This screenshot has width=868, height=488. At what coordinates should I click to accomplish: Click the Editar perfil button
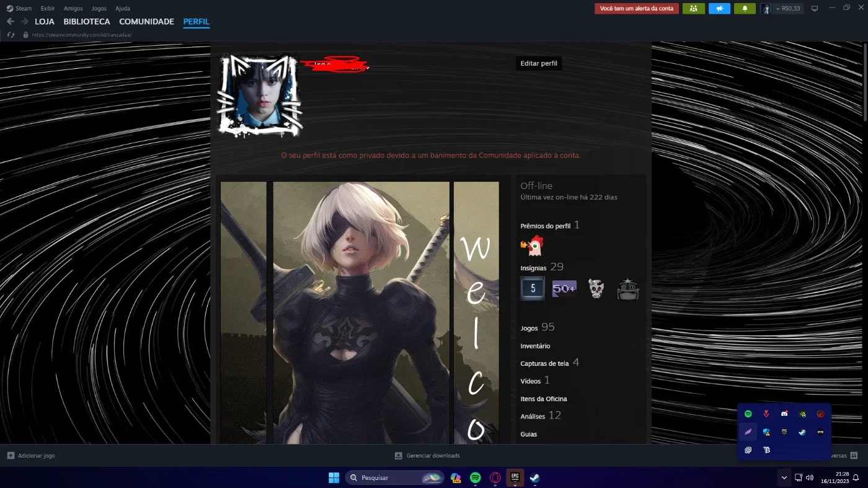tap(539, 63)
